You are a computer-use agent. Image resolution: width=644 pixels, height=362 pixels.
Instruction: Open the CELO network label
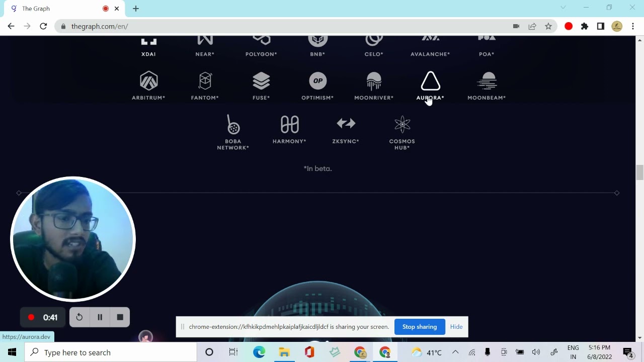[x=374, y=54]
